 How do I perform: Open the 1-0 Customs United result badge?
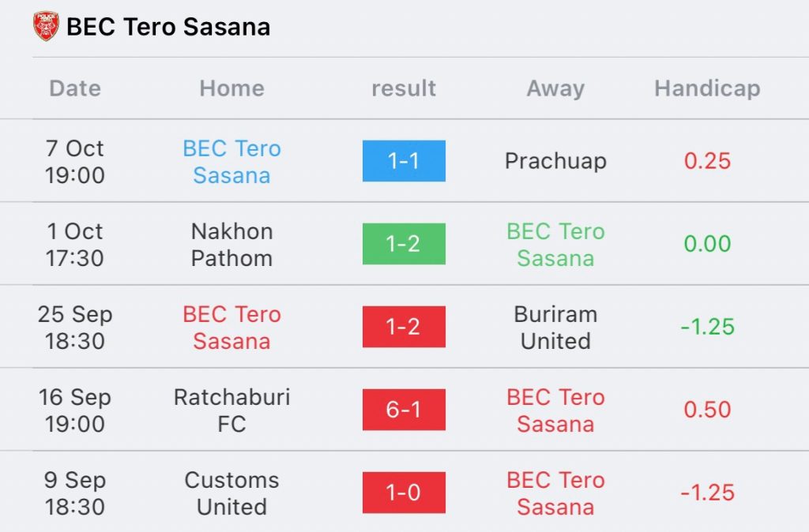[x=404, y=493]
